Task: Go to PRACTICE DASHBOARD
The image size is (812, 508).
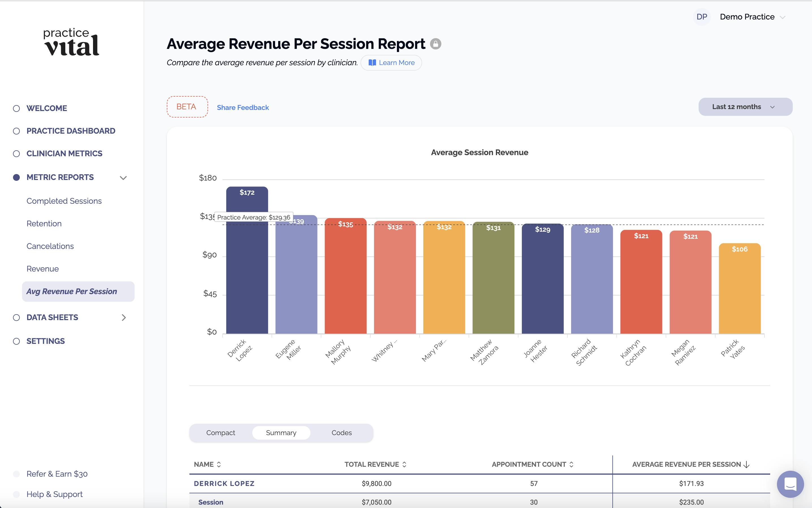Action: pos(71,131)
